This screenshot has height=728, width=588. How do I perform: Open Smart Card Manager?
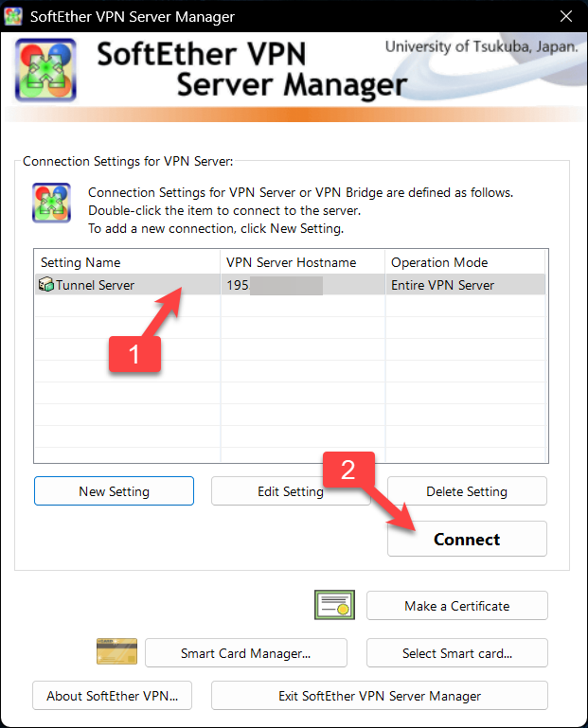[x=245, y=653]
